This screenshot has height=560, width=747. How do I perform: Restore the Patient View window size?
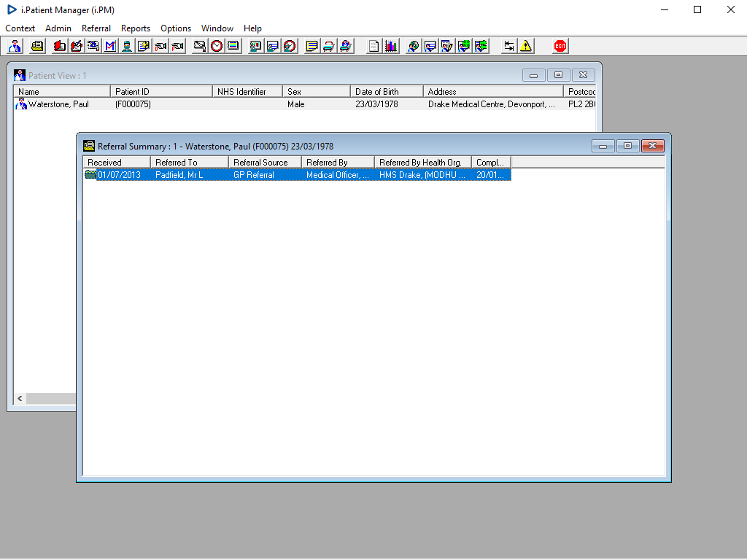pyautogui.click(x=558, y=75)
